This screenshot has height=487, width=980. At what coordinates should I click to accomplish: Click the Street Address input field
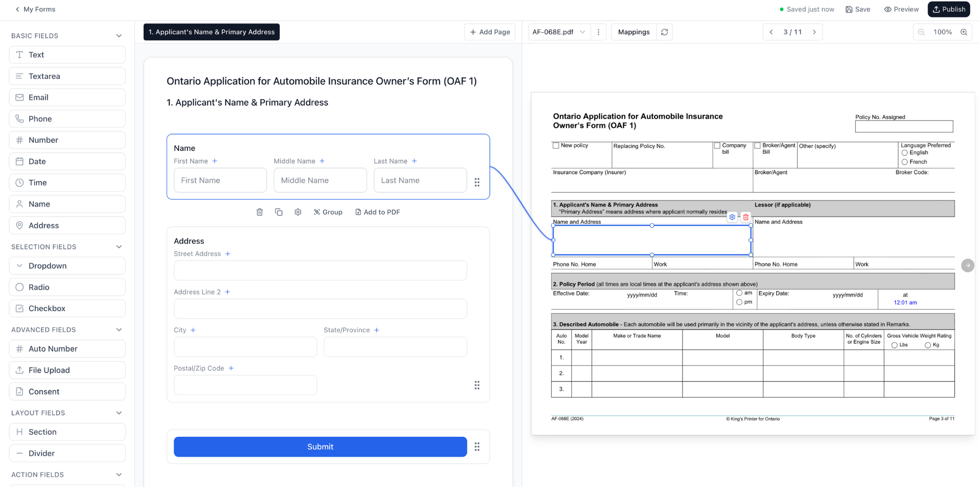point(320,271)
